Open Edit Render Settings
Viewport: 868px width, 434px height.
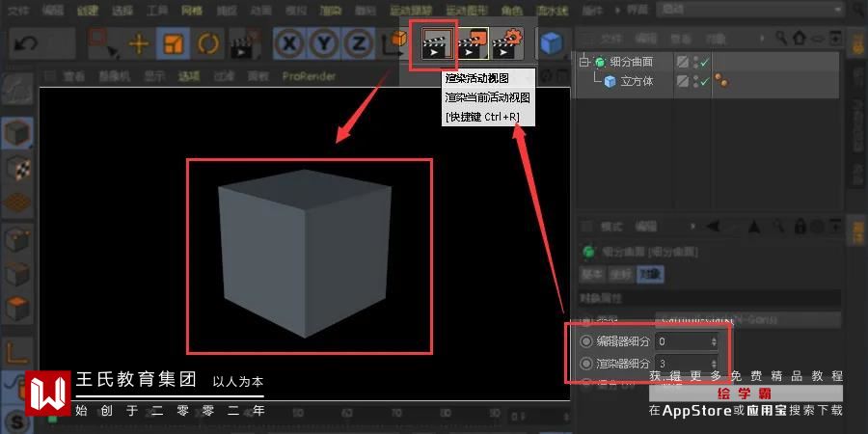(x=507, y=43)
